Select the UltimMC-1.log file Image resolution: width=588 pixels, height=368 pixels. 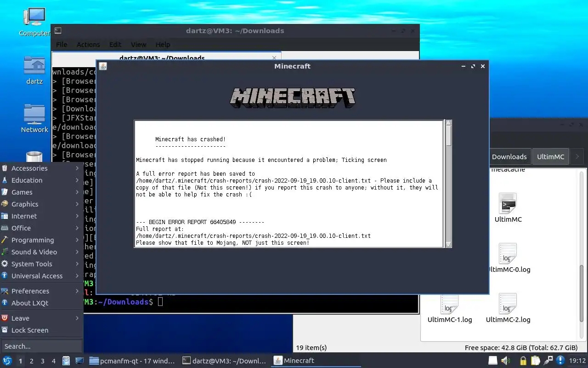[x=450, y=308]
